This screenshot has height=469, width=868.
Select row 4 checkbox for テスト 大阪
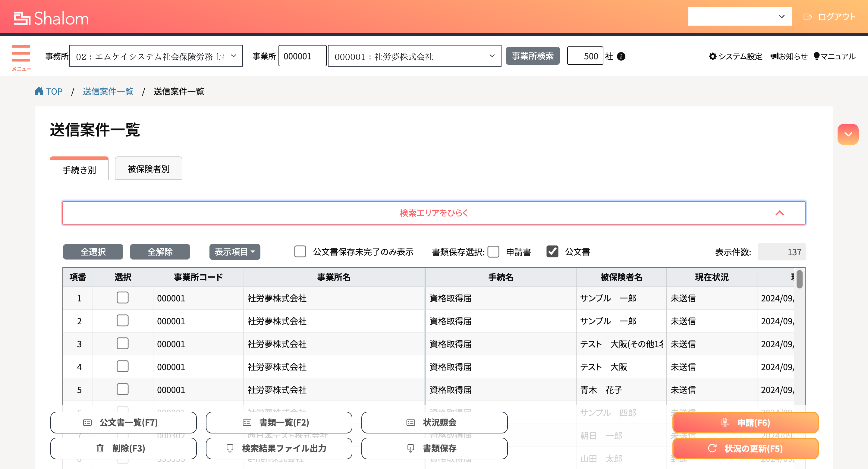122,366
